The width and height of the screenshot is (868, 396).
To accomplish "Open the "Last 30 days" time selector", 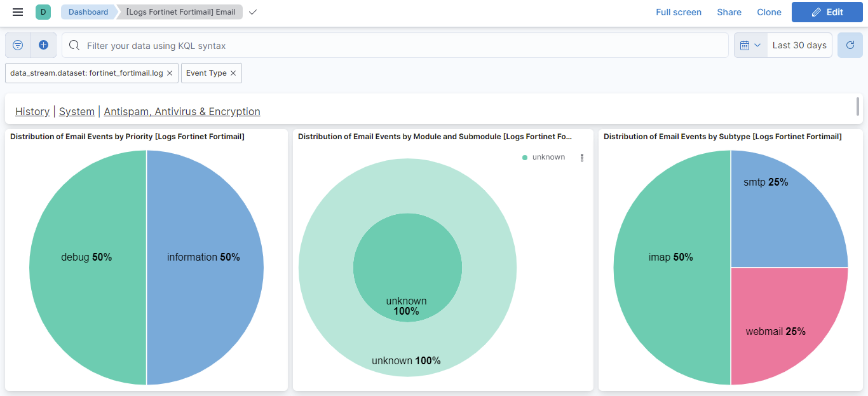I will coord(799,44).
